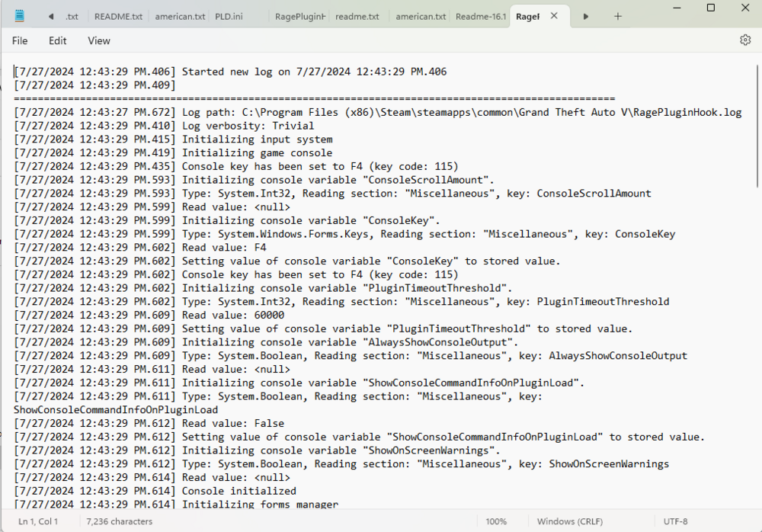This screenshot has height=532, width=762.
Task: Select the second american.txt tab
Action: pyautogui.click(x=420, y=15)
